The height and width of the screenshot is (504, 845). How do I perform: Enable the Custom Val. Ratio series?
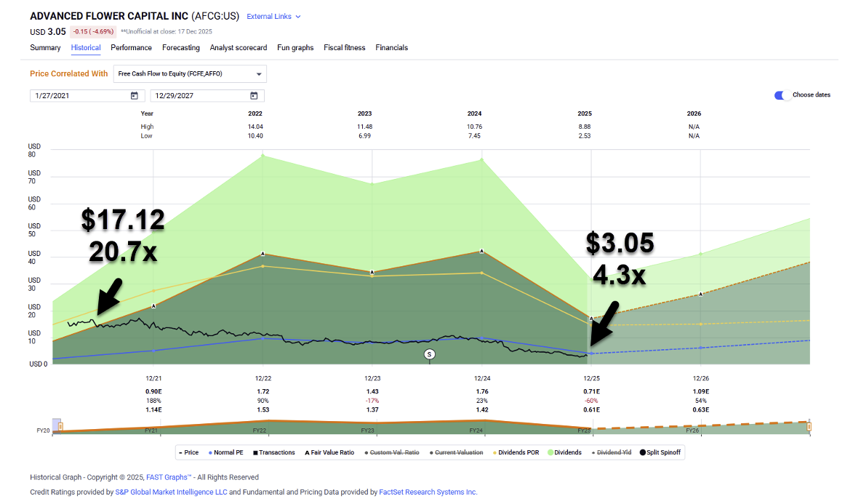pyautogui.click(x=395, y=452)
